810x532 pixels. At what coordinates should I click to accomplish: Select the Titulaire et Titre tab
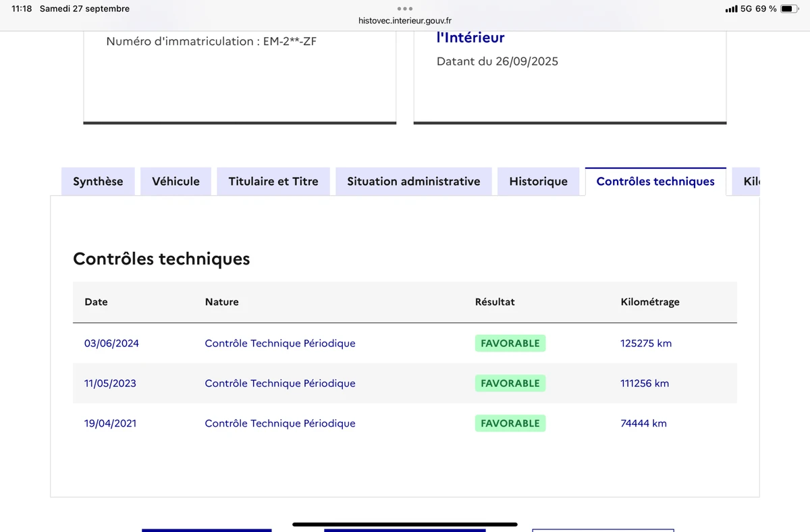point(273,182)
